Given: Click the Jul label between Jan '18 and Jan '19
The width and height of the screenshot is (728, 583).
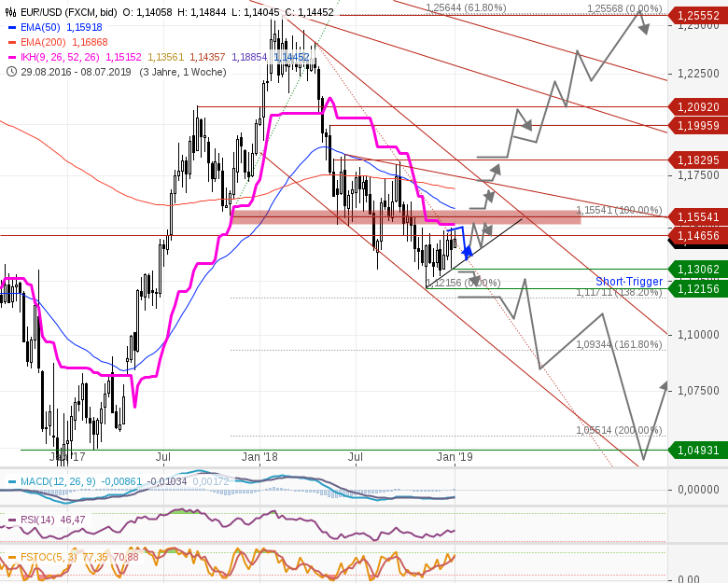Looking at the screenshot, I should coord(356,457).
